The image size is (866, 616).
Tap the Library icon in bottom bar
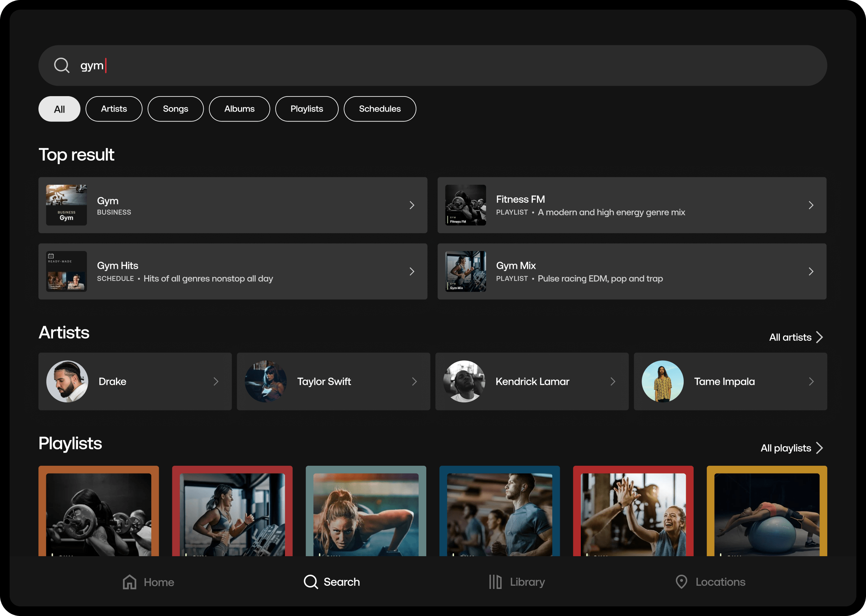coord(495,582)
